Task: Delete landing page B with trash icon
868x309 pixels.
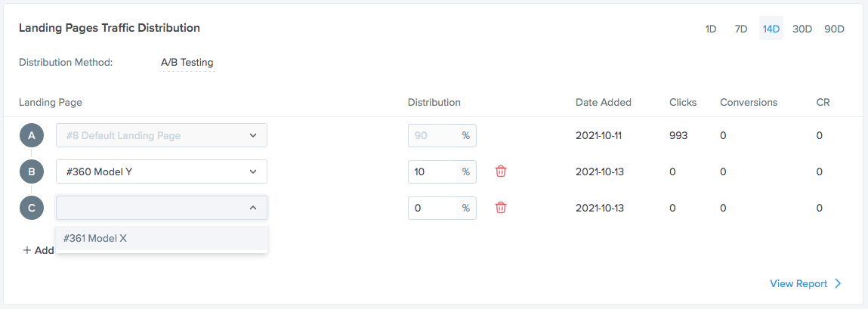Action: coord(500,171)
